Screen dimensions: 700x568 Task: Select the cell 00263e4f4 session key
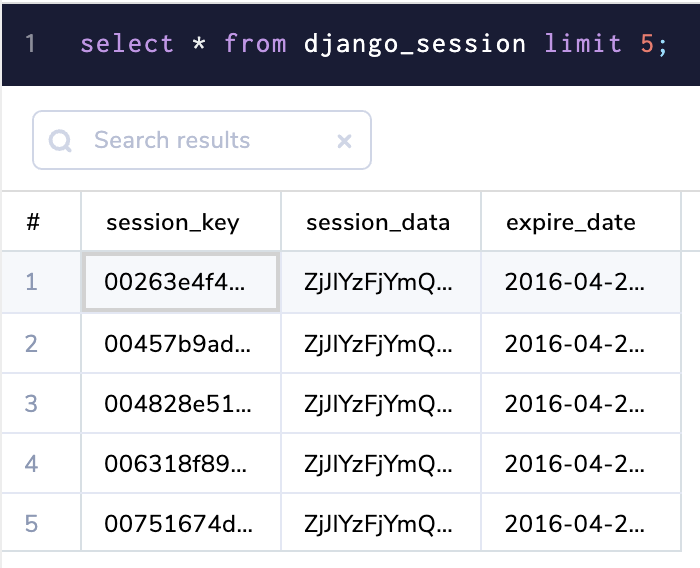click(180, 282)
